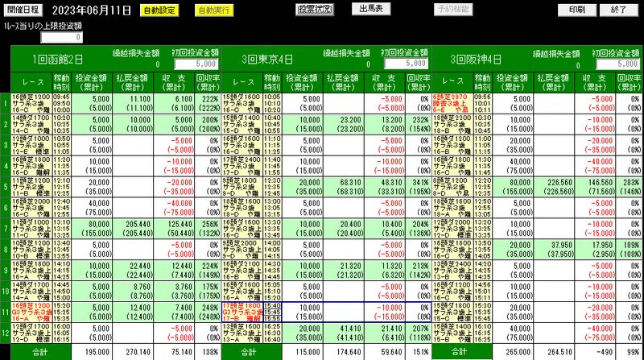Viewport: 644px width, 360px height.
Task: Open the 出馬表 button
Action: click(371, 9)
